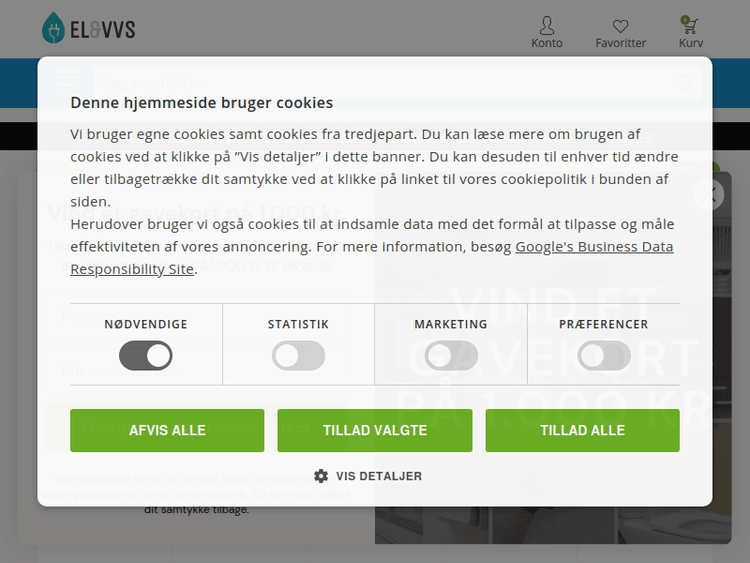This screenshot has height=563, width=750.
Task: Open the Kurv shopping cart icon
Action: pos(690,32)
